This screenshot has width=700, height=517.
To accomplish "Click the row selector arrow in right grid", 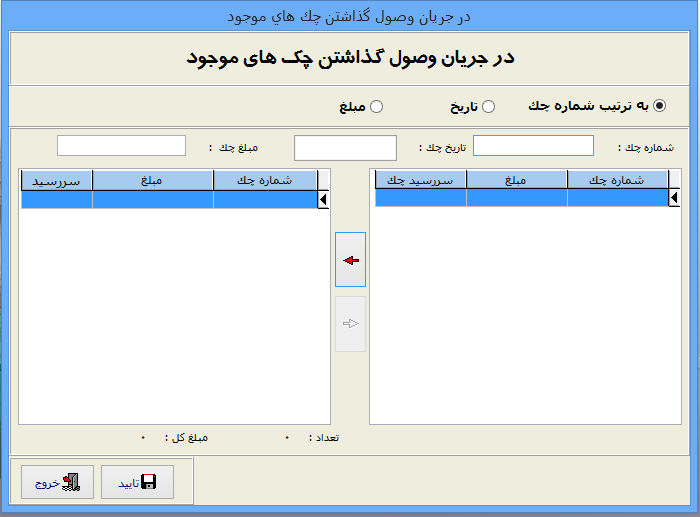I will [x=674, y=198].
